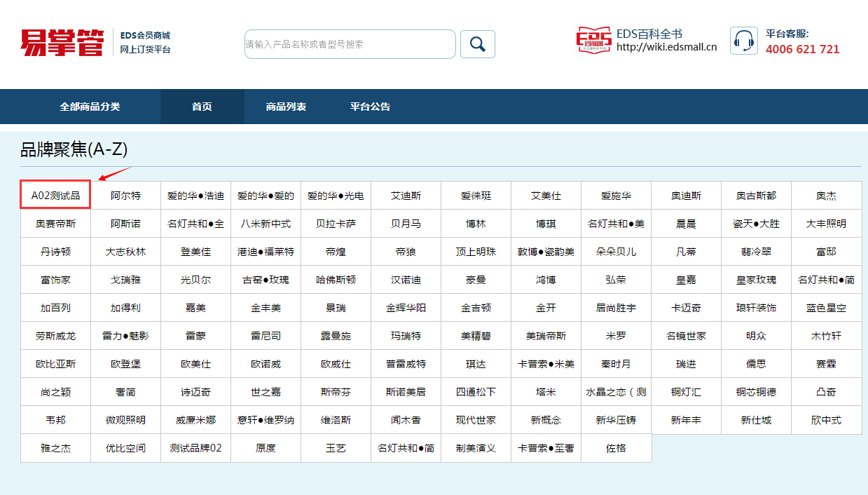This screenshot has width=868, height=495.
Task: Open the wiki.edsmall.cn link
Action: click(667, 48)
